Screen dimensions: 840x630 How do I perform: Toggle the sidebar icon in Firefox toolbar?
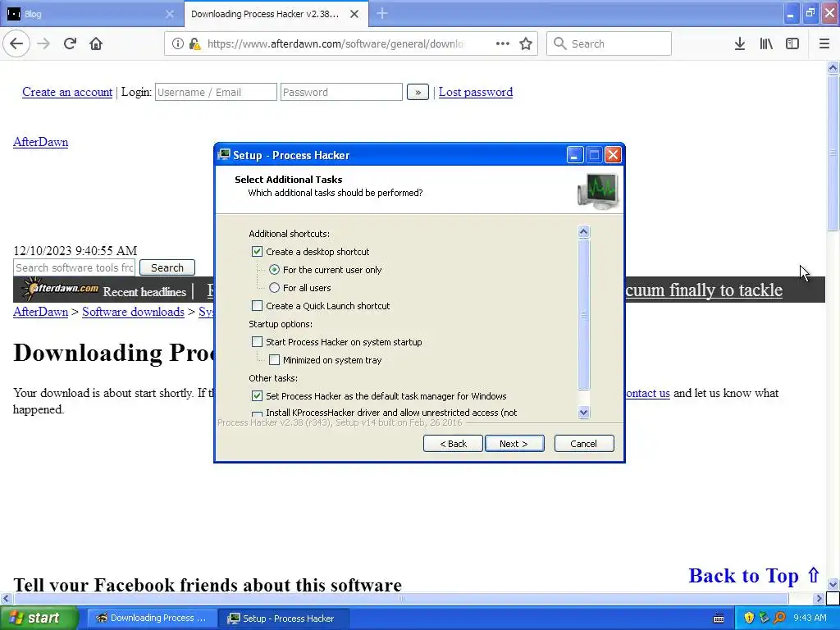pyautogui.click(x=792, y=43)
